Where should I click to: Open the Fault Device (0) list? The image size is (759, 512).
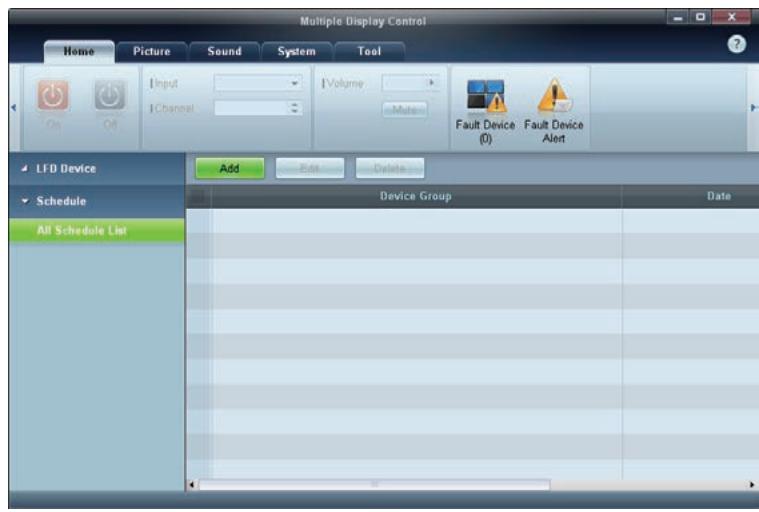pyautogui.click(x=486, y=111)
